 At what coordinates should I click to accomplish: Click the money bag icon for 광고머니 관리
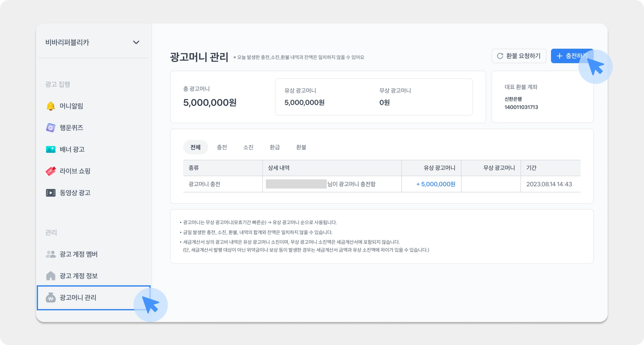tap(51, 298)
